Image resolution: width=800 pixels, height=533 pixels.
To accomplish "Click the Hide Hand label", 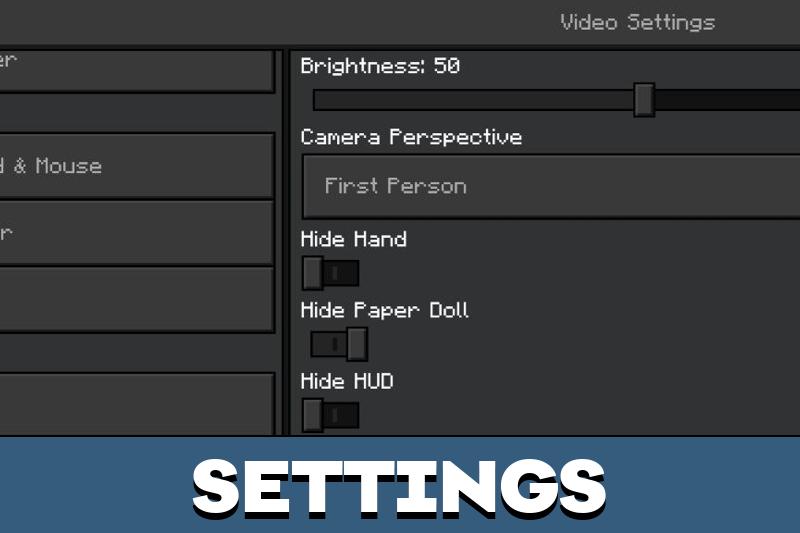I will 354,239.
